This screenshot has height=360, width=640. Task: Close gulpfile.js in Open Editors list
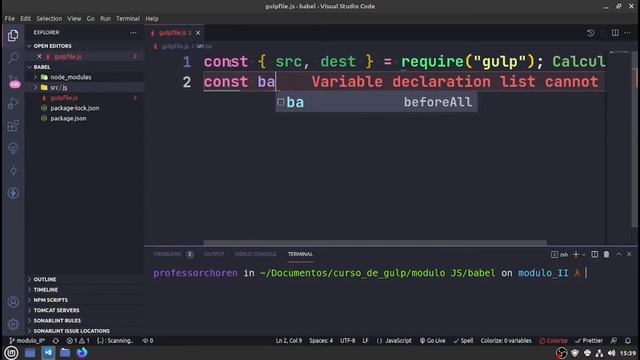click(x=39, y=56)
